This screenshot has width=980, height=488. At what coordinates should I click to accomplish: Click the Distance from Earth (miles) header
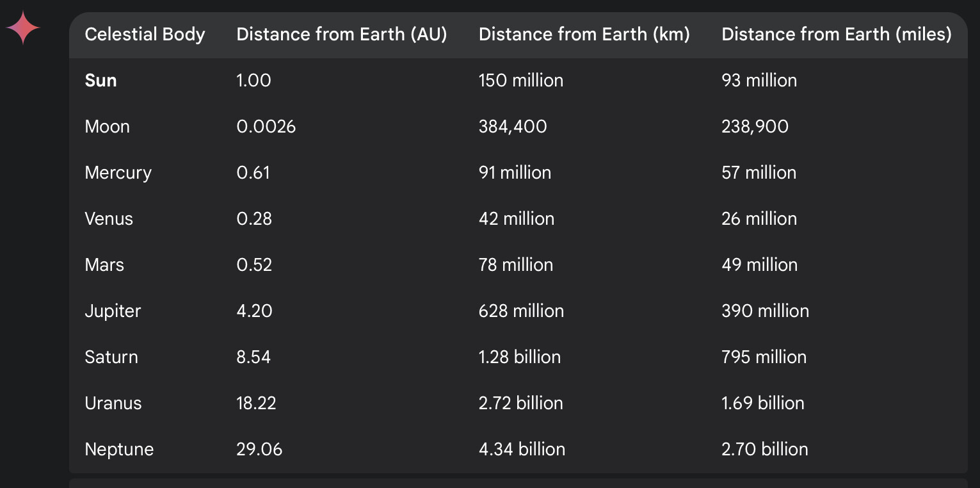[836, 34]
